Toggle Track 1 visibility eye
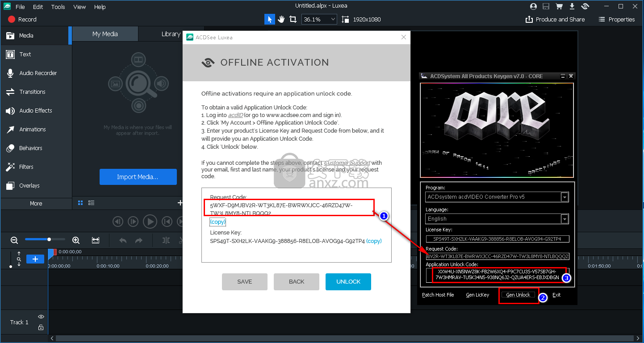This screenshot has width=644, height=343. (41, 317)
